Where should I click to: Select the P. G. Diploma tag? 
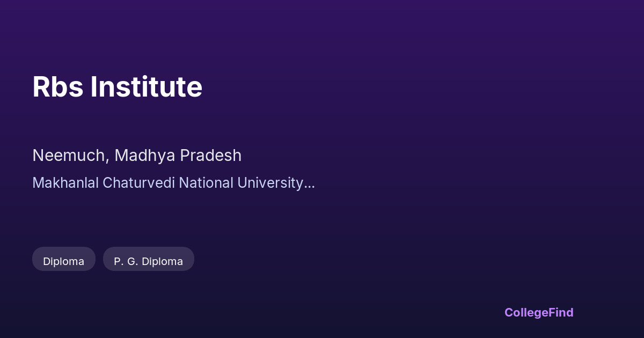[x=148, y=261]
